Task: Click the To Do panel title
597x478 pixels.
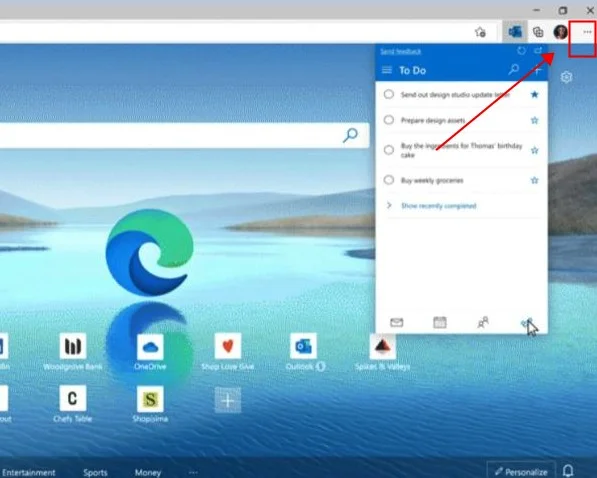Action: pos(412,70)
